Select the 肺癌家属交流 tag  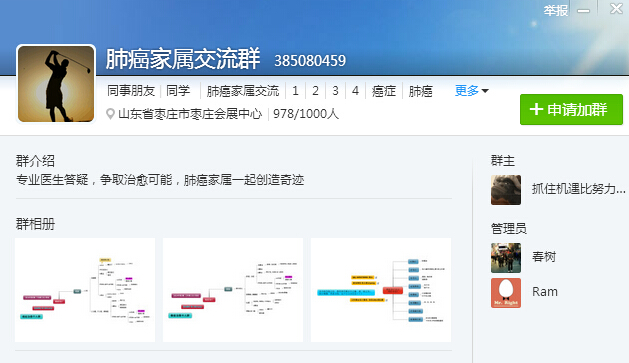243,91
